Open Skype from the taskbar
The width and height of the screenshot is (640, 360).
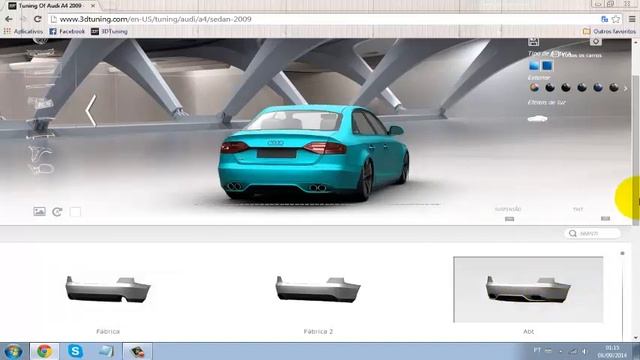pos(76,351)
